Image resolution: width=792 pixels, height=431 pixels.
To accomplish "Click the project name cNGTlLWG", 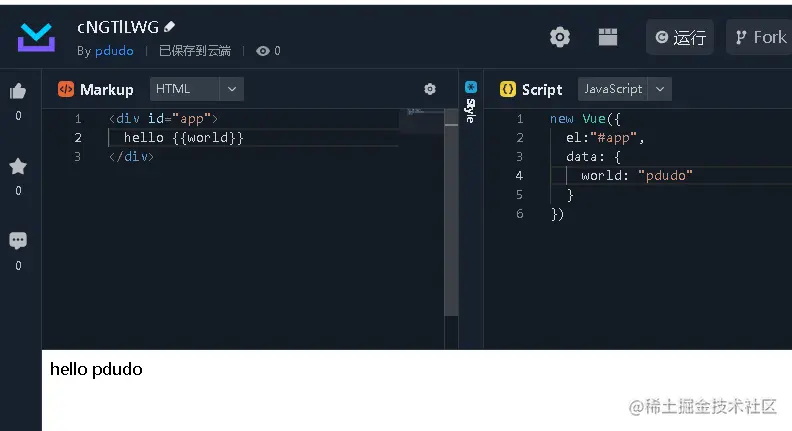I will tap(118, 27).
